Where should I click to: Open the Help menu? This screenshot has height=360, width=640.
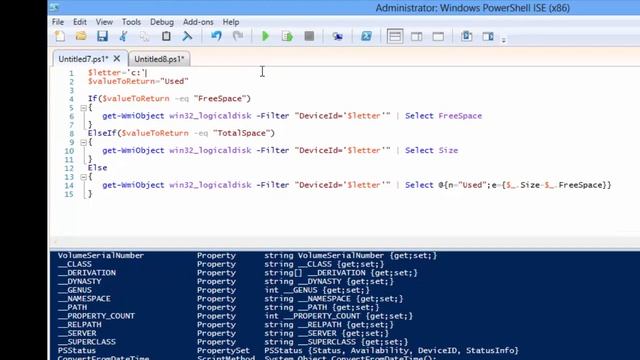(231, 22)
